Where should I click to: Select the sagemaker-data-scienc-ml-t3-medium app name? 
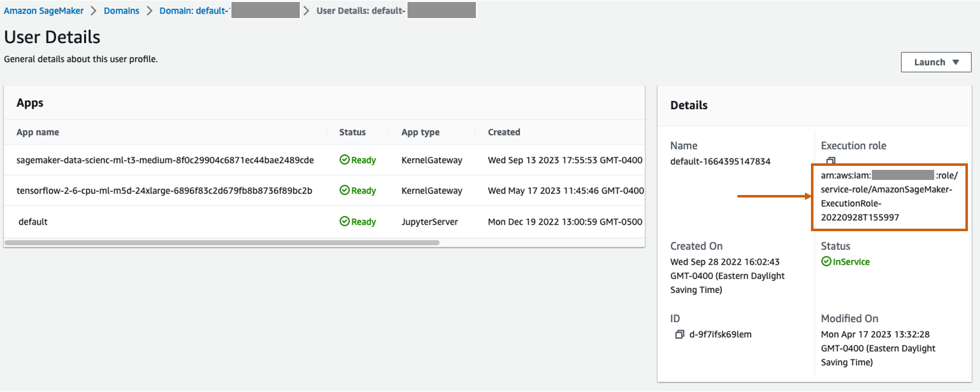coord(165,160)
